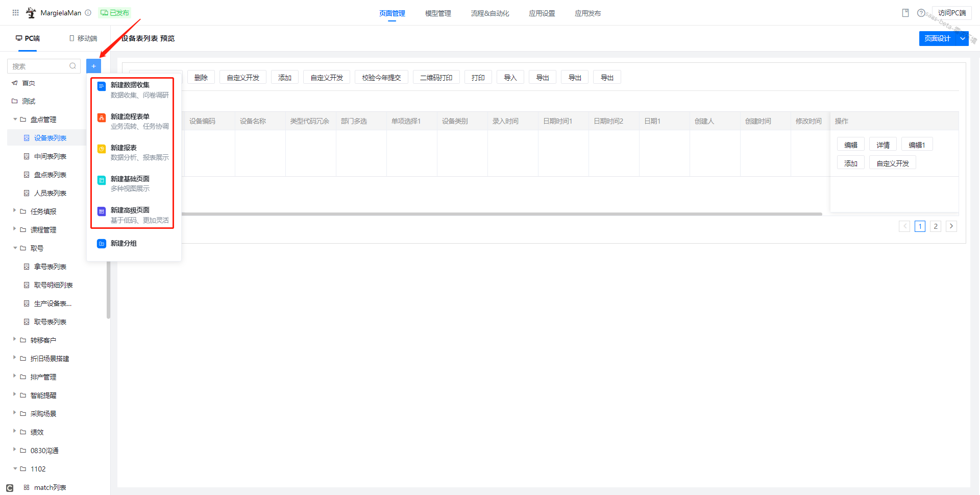
Task: Choose the 新建高级页面 icon
Action: tap(102, 211)
